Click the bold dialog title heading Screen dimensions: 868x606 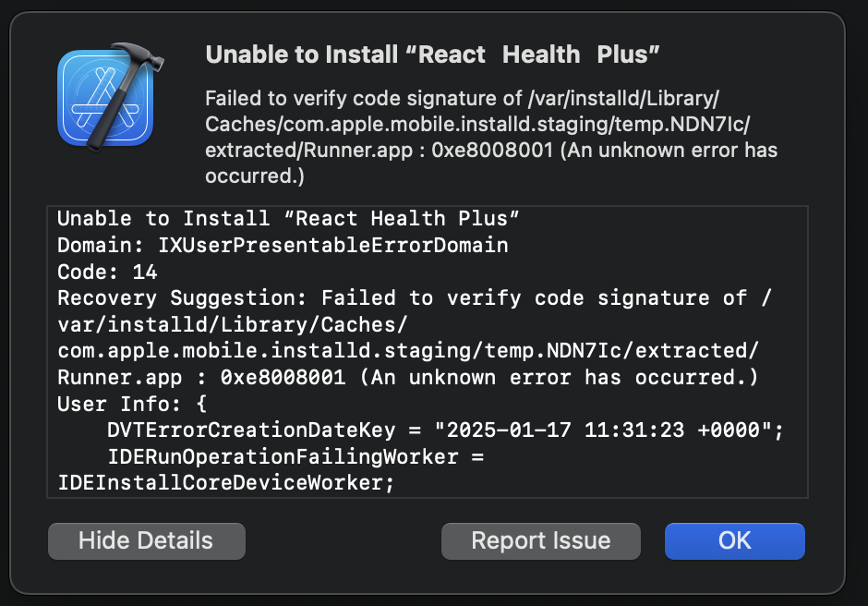pos(432,55)
